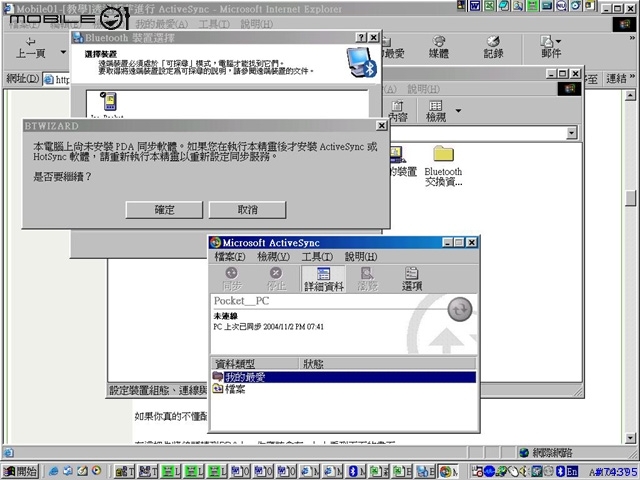Open the 工具(T) menu in ActiveSync
Image resolution: width=640 pixels, height=480 pixels.
point(317,257)
